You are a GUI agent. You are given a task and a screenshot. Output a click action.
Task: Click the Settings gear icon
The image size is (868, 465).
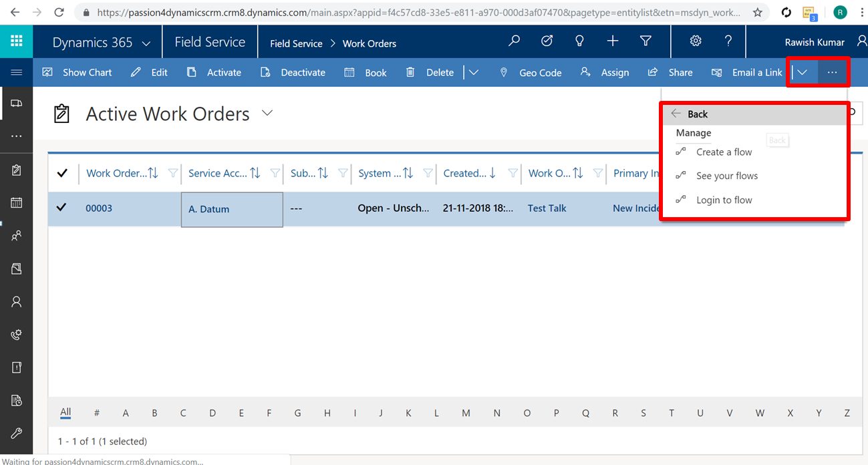coord(696,41)
